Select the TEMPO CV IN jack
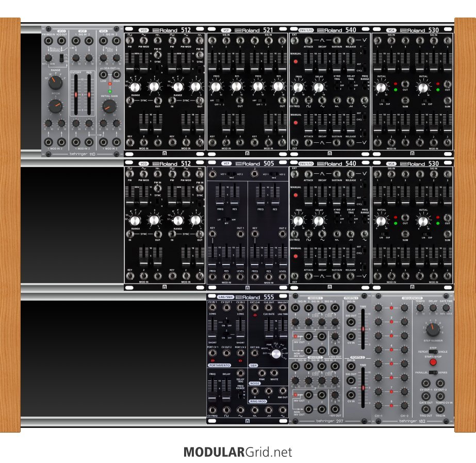The width and height of the screenshot is (476, 463). point(440,396)
